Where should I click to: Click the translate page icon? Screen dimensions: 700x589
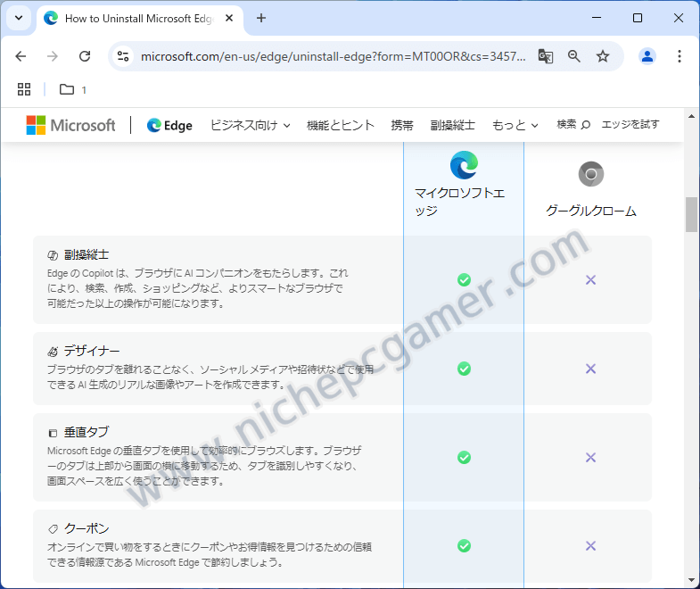click(546, 56)
